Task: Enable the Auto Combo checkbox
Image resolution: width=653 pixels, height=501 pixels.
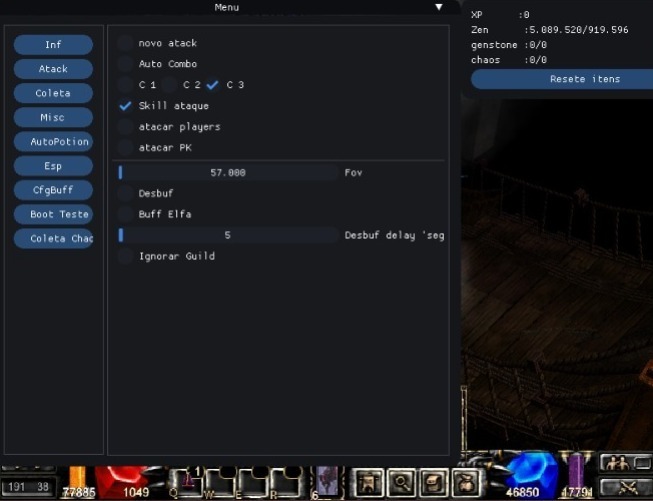Action: click(x=125, y=64)
